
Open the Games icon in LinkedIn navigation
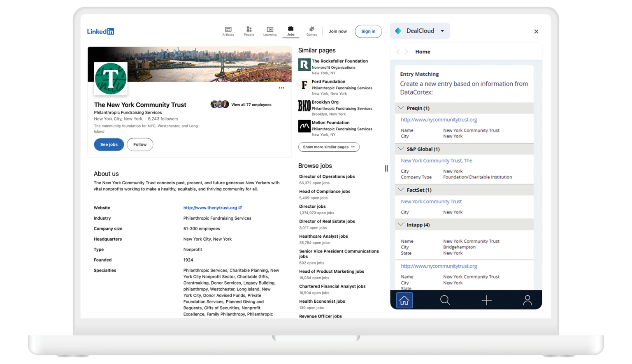(311, 31)
